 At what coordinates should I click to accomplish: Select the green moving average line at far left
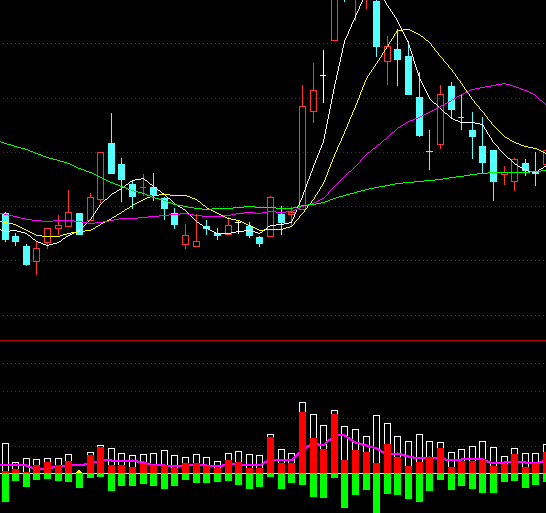(21, 148)
